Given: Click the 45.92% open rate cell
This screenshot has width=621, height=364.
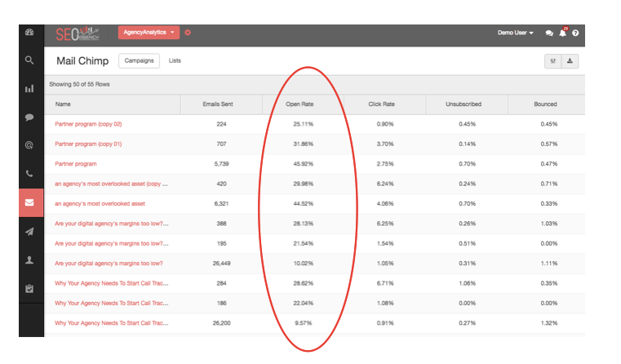Looking at the screenshot, I should (303, 163).
